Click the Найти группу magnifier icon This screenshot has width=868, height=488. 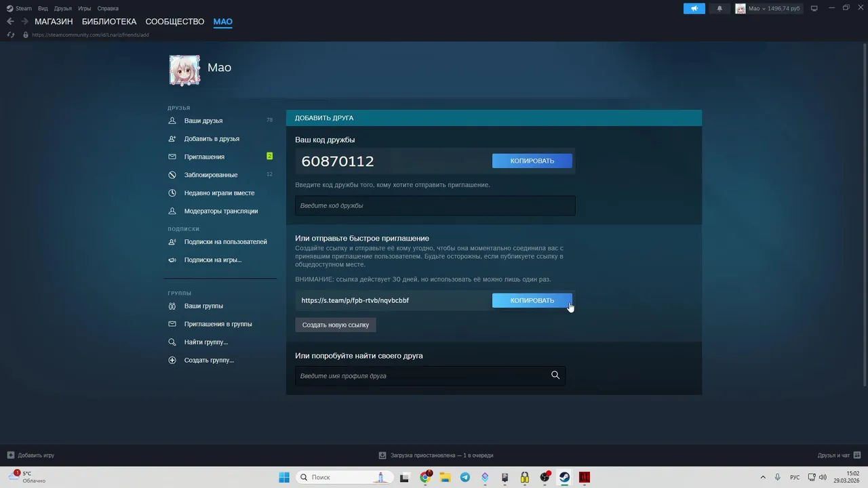pyautogui.click(x=172, y=342)
